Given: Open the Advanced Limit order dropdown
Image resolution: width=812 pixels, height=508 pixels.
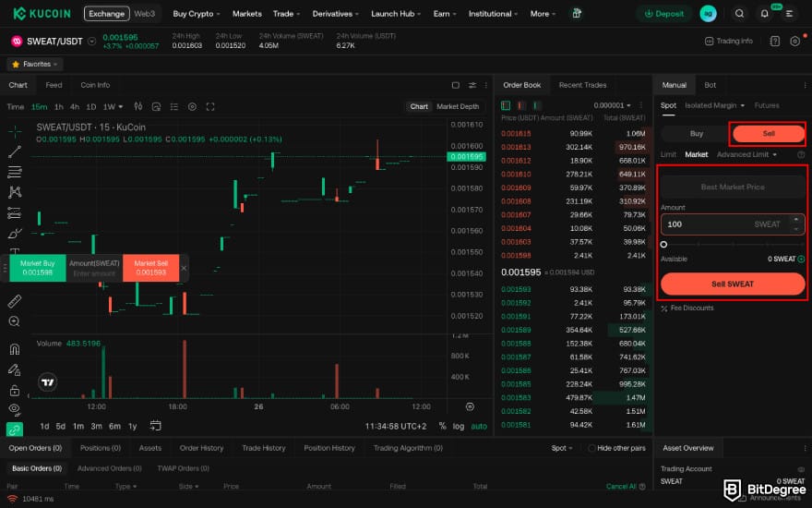Looking at the screenshot, I should click(x=746, y=154).
